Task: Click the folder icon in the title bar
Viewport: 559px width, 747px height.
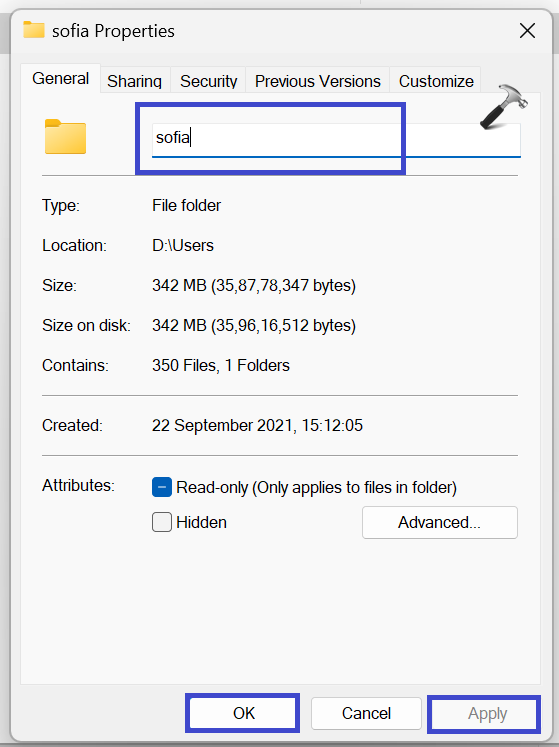Action: (x=34, y=30)
